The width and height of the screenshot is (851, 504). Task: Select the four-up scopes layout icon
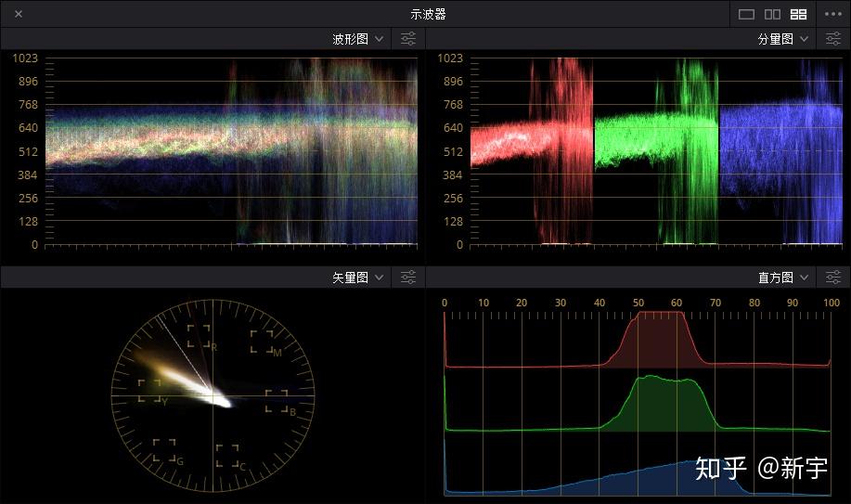click(x=798, y=14)
